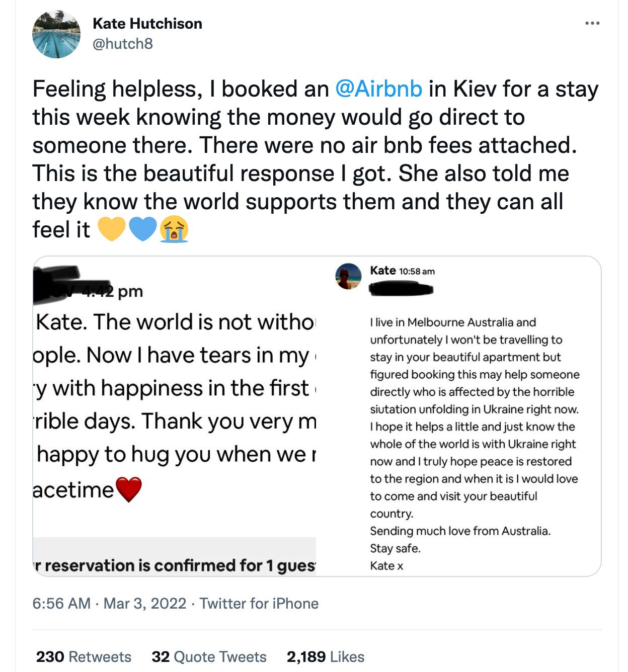This screenshot has width=628, height=672.
Task: Open the Kate Hutchison display name
Action: [x=147, y=24]
